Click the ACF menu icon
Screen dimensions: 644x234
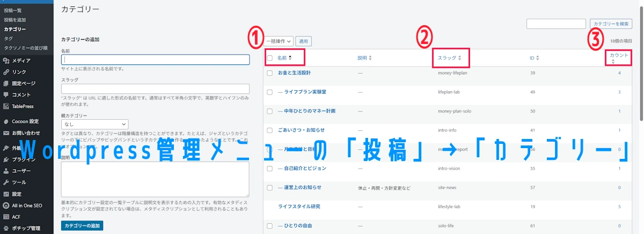pos(6,217)
